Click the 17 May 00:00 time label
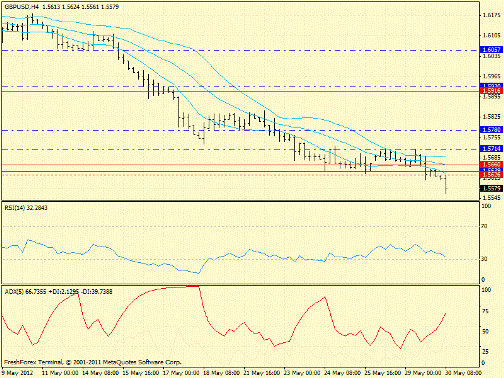Screen dimensions: 504x378 pyautogui.click(x=181, y=373)
